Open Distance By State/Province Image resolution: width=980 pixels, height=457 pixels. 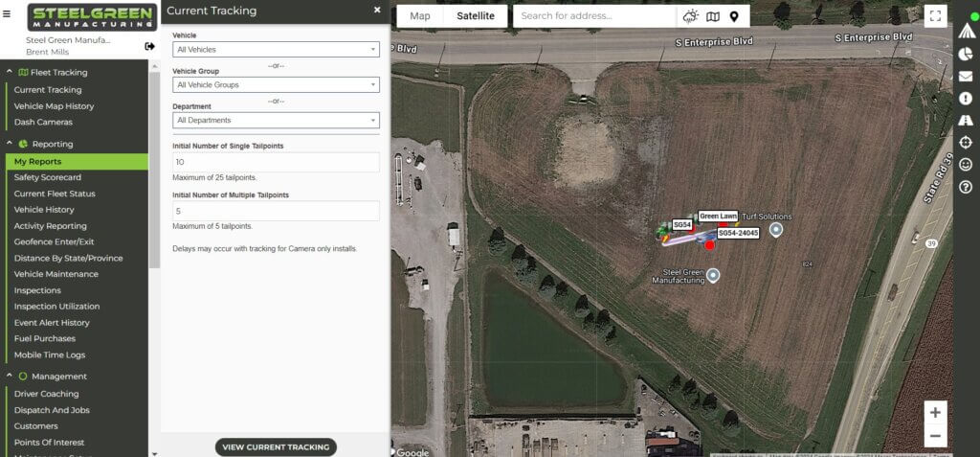coord(68,259)
